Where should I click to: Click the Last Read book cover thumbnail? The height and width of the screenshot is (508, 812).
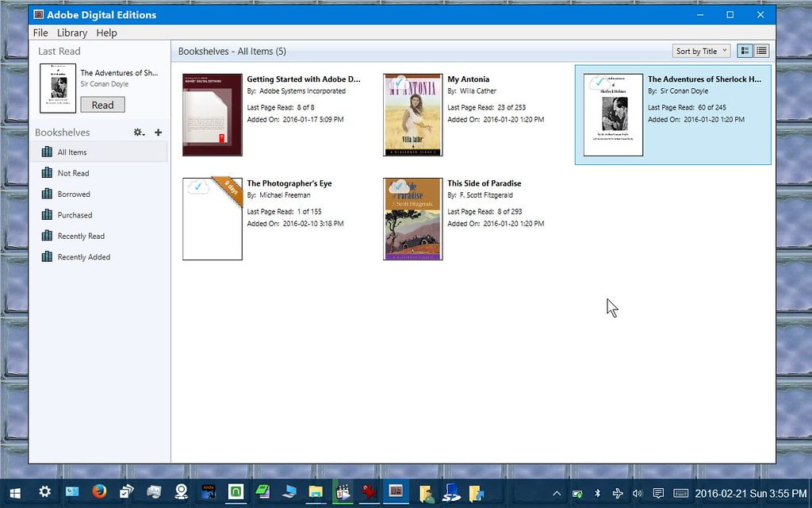pos(58,88)
